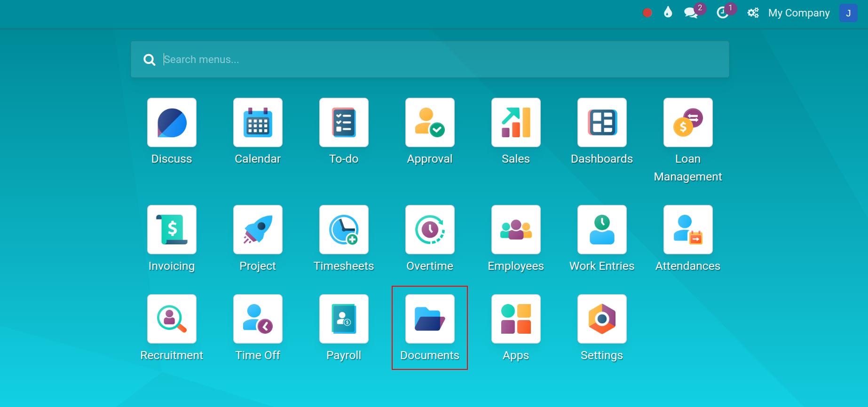Open the Work Entries app
This screenshot has width=868, height=407.
[x=602, y=230]
